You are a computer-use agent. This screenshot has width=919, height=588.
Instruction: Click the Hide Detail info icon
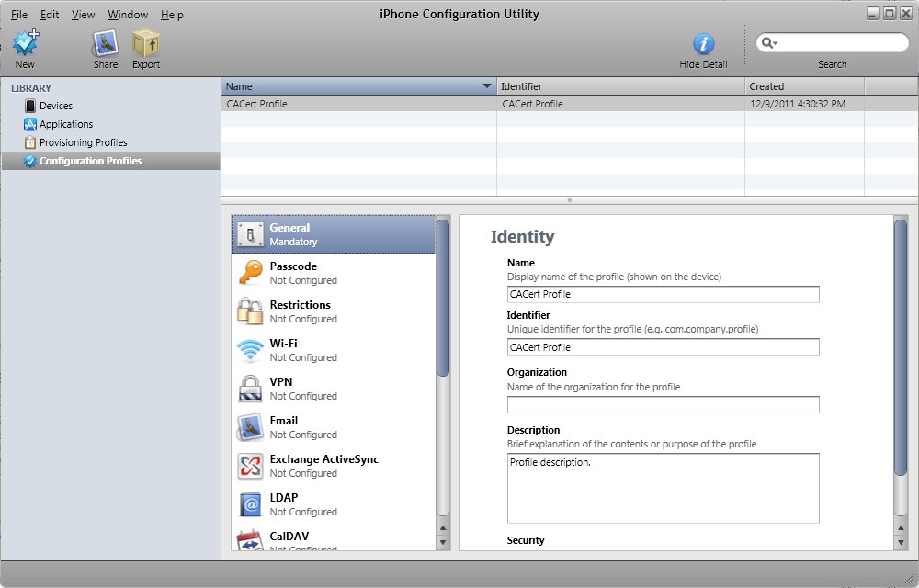pos(703,43)
